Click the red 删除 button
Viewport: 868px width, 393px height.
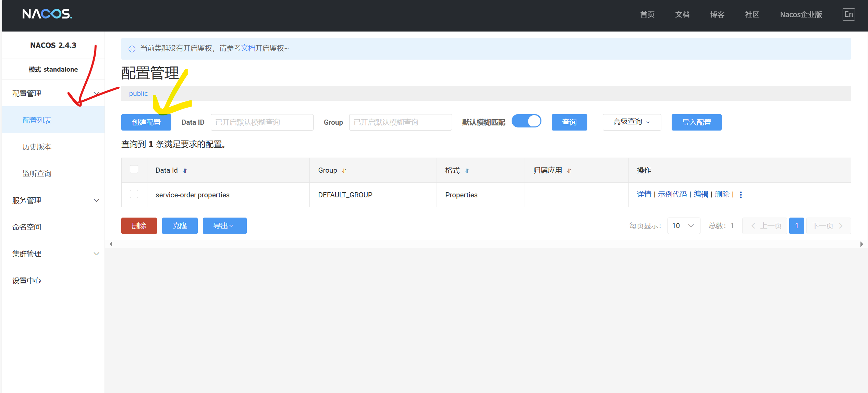(x=139, y=226)
